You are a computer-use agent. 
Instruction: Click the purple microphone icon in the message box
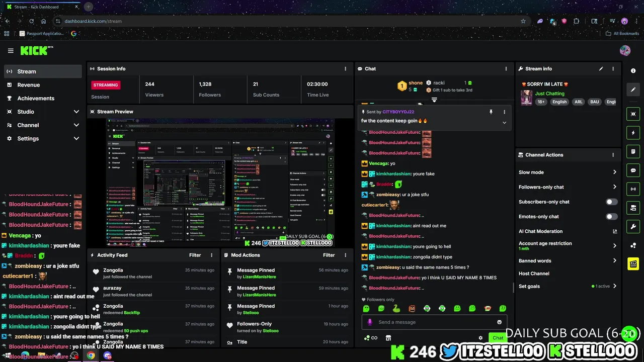tap(370, 322)
